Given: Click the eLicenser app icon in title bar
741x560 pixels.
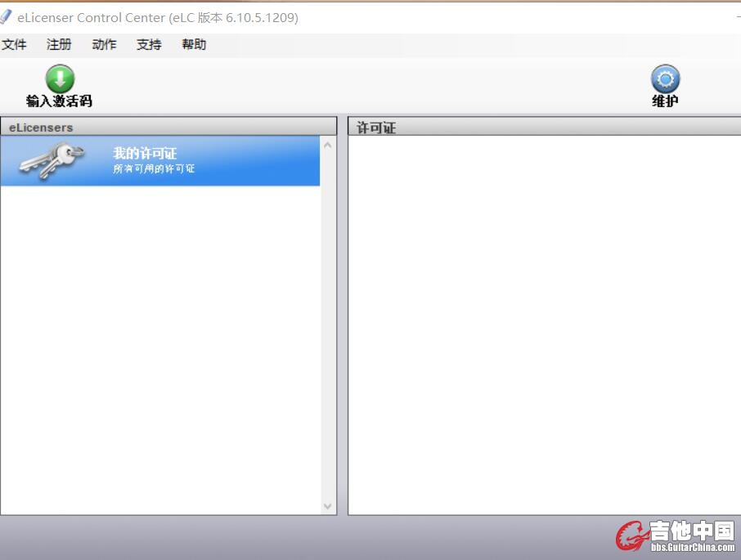Looking at the screenshot, I should pyautogui.click(x=6, y=17).
